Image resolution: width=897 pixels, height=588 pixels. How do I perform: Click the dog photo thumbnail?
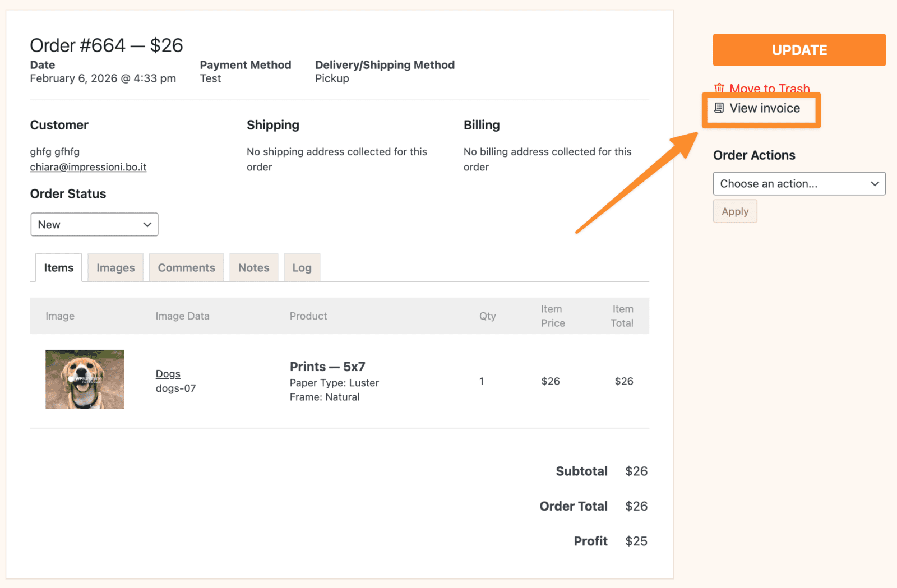click(x=85, y=379)
